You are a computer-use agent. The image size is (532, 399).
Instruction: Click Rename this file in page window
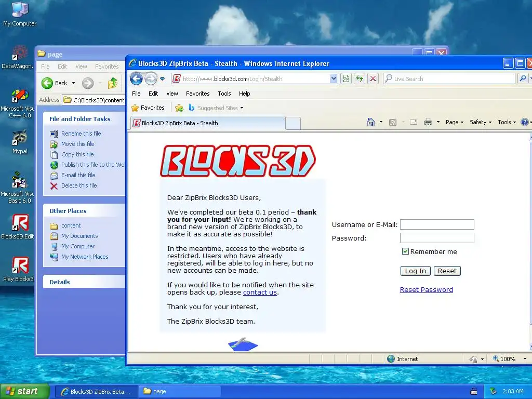81,134
